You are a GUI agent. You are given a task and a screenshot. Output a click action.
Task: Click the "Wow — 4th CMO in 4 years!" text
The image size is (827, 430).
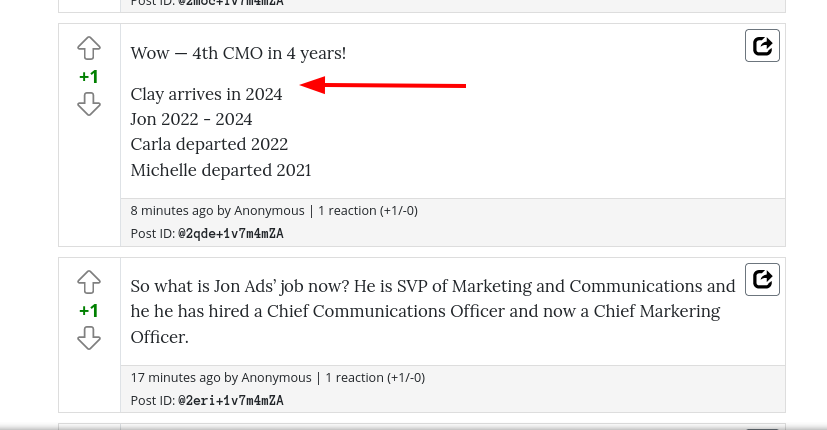click(x=238, y=53)
